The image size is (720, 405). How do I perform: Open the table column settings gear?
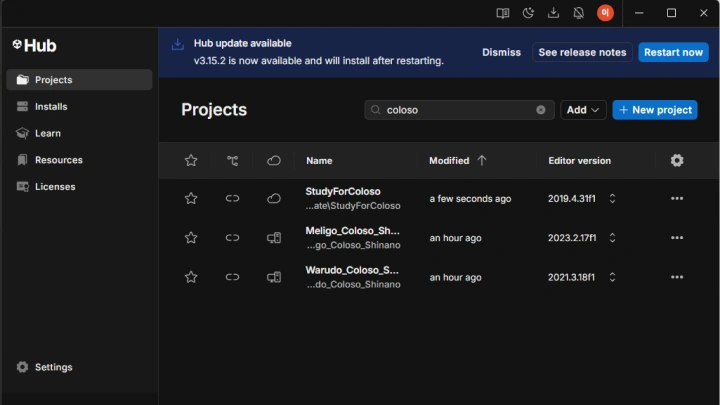677,160
